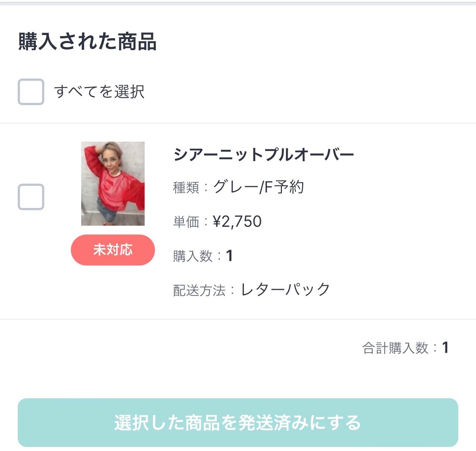This screenshot has height=451, width=476.
Task: Check the すべてを選択 checkbox
Action: pos(31,92)
